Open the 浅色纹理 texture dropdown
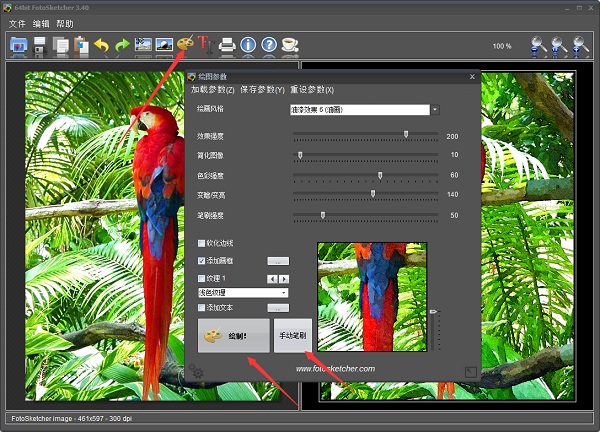This screenshot has height=432, width=600. point(284,293)
